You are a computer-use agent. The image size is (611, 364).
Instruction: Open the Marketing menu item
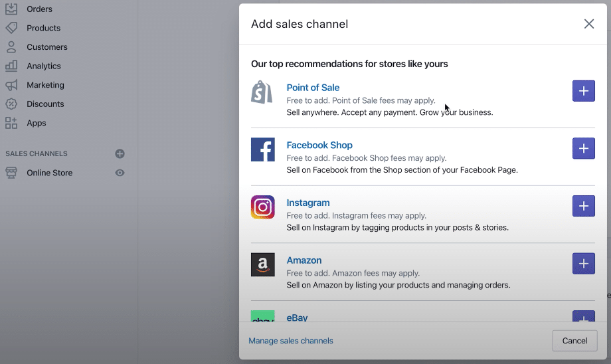coord(45,85)
